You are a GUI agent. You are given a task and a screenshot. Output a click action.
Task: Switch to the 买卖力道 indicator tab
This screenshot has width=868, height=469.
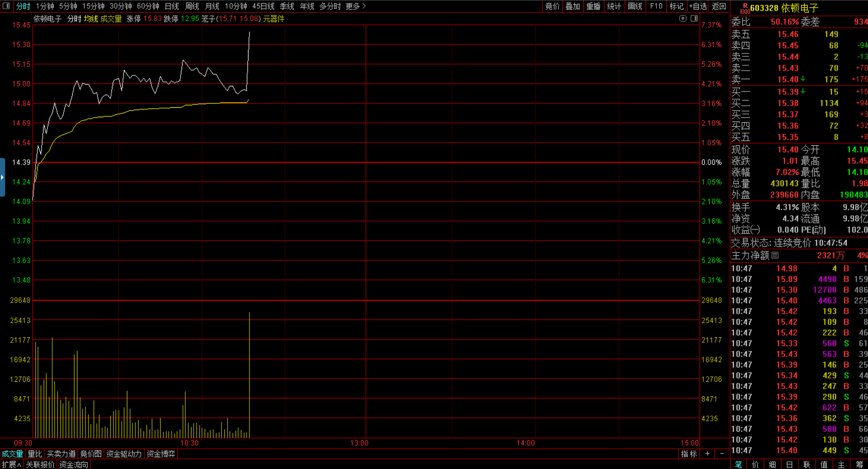click(61, 454)
